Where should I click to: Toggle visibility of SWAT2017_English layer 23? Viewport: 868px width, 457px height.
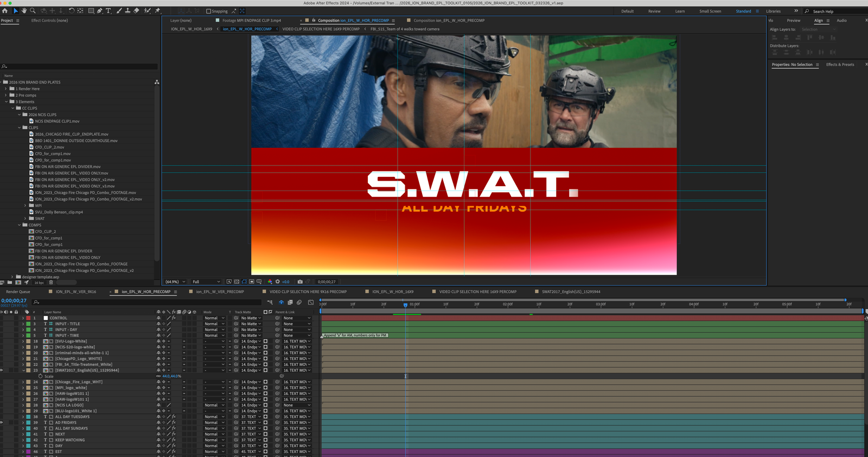pos(2,370)
